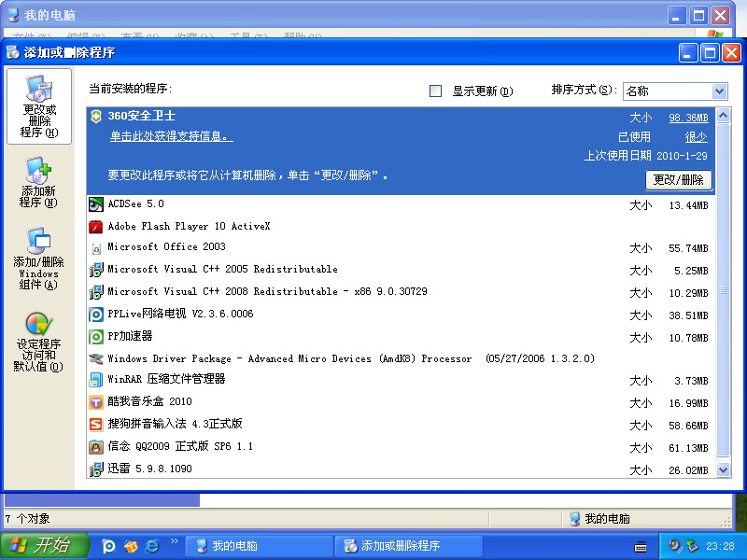The image size is (747, 560).
Task: Click the program list scroll up arrow
Action: click(723, 116)
